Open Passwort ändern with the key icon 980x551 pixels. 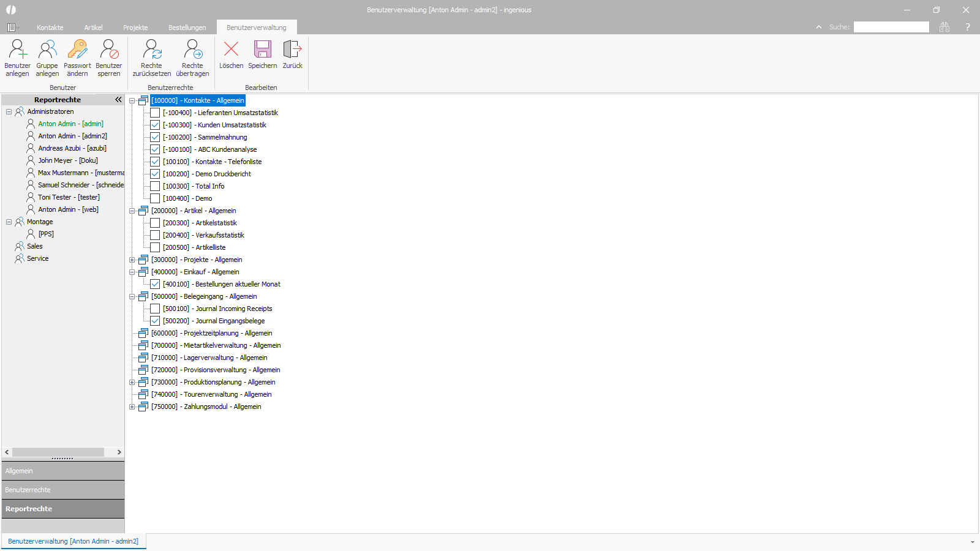(x=77, y=49)
